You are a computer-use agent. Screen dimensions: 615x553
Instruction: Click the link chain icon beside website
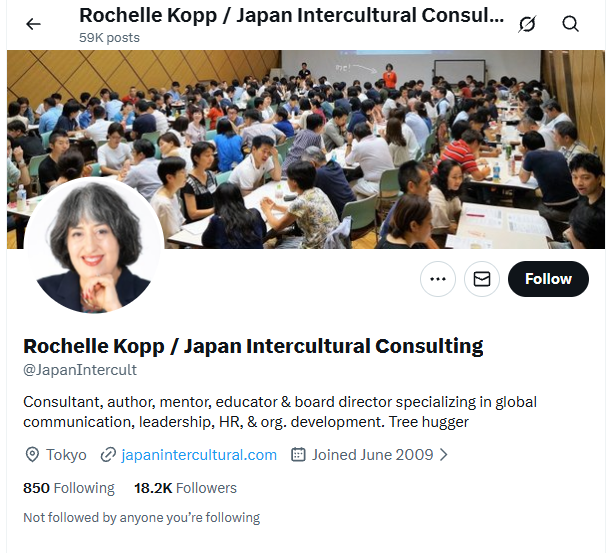click(108, 455)
